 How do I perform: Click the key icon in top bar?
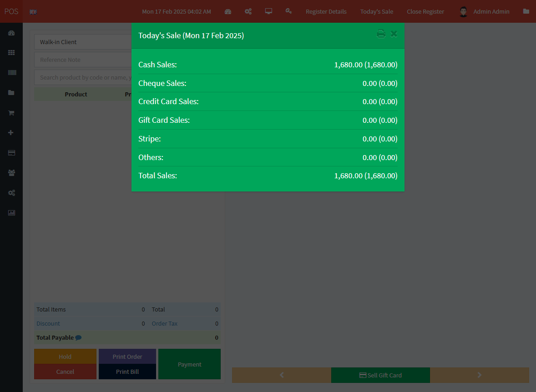[x=288, y=11]
